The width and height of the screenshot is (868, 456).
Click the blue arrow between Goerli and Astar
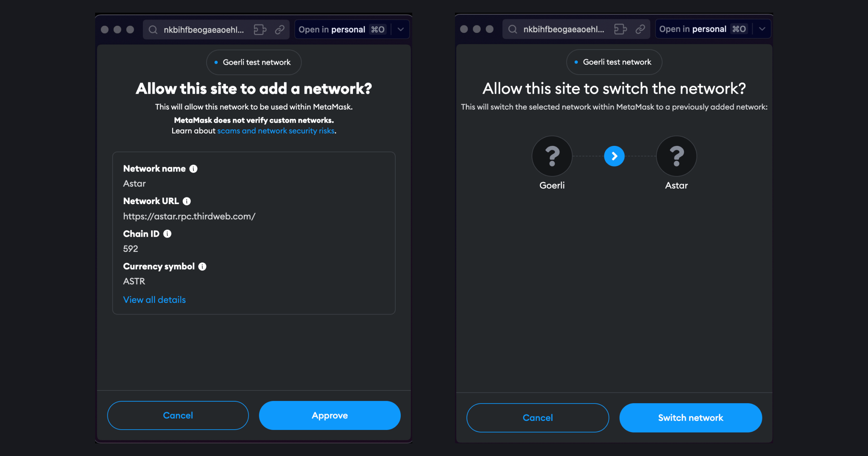tap(614, 156)
